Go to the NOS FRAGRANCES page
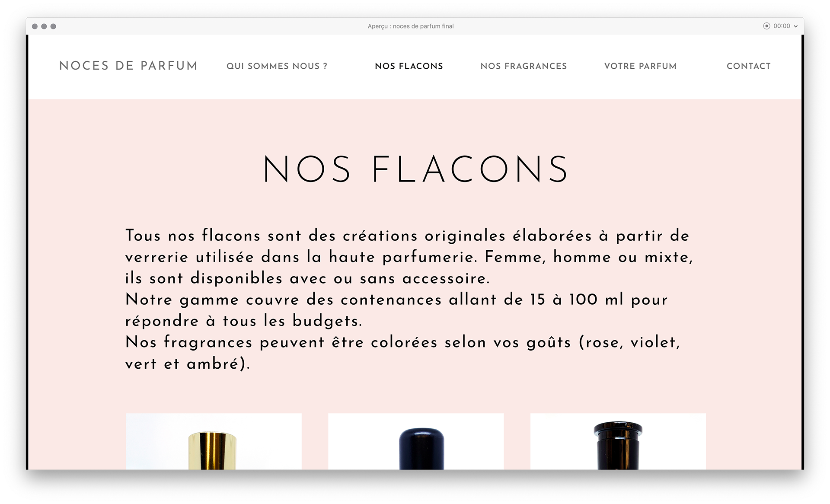The width and height of the screenshot is (830, 504). (524, 66)
